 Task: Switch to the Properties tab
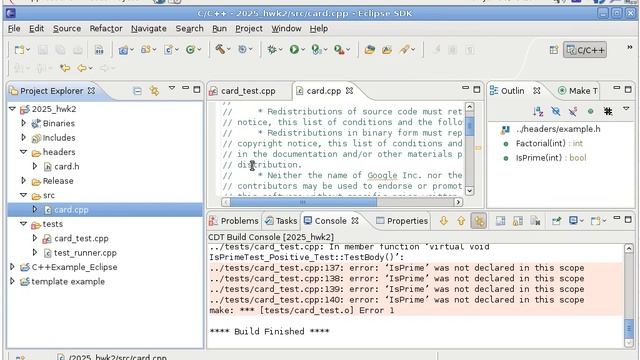pyautogui.click(x=402, y=221)
